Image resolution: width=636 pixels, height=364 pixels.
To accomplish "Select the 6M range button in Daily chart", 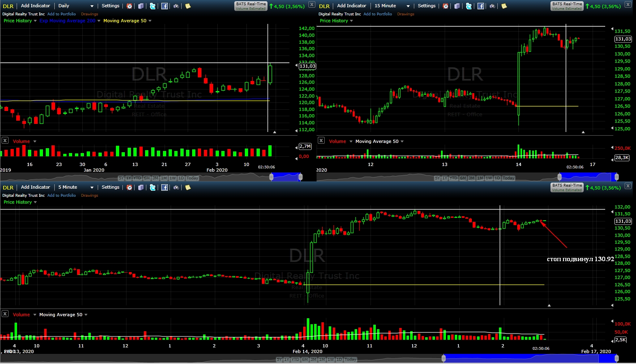I will [x=147, y=178].
